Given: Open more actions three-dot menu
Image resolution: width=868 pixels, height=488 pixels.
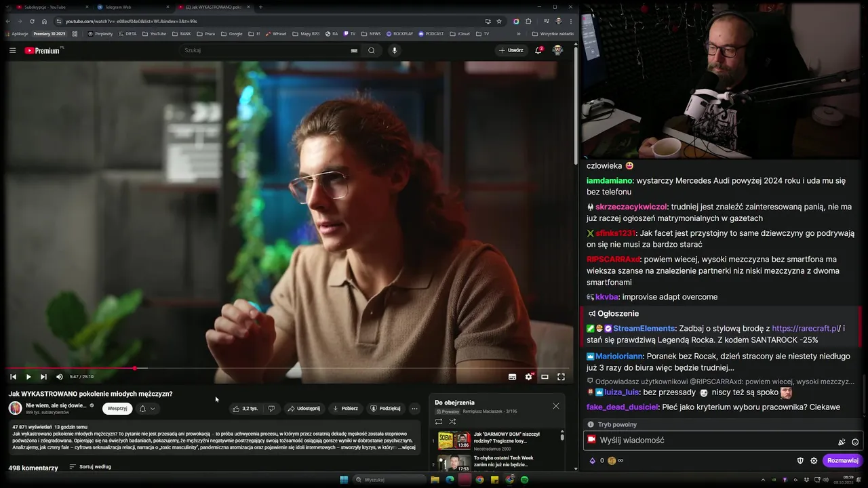Looking at the screenshot, I should (414, 409).
